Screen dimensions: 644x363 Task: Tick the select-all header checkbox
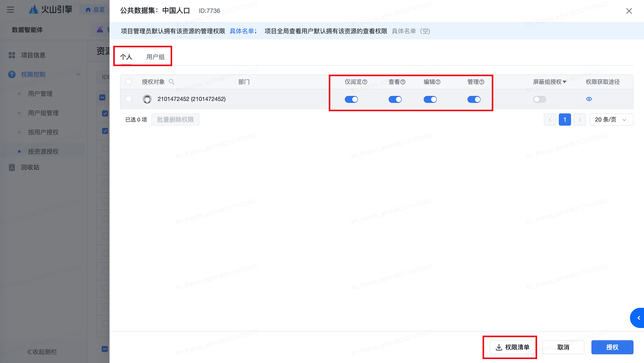pos(129,82)
